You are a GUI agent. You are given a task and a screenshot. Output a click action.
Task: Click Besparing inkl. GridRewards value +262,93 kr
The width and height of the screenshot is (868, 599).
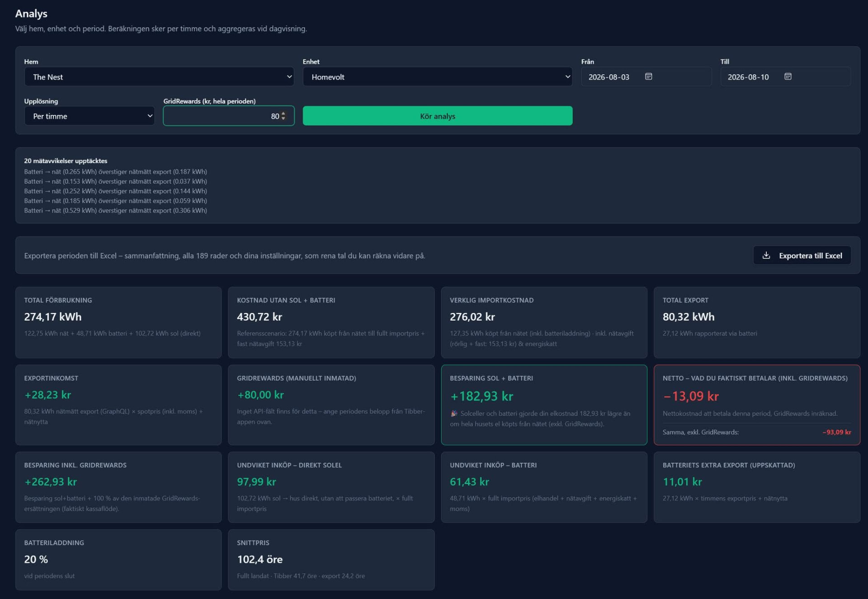(51, 482)
